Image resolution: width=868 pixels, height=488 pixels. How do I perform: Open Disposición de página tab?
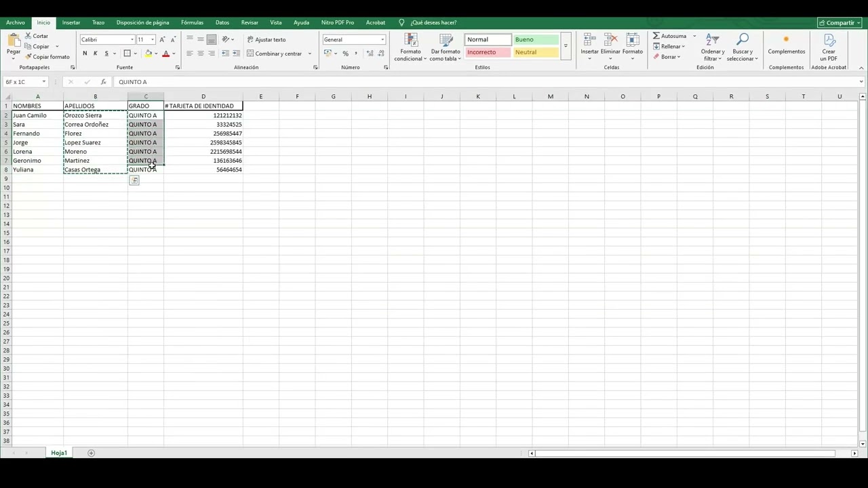click(x=142, y=22)
